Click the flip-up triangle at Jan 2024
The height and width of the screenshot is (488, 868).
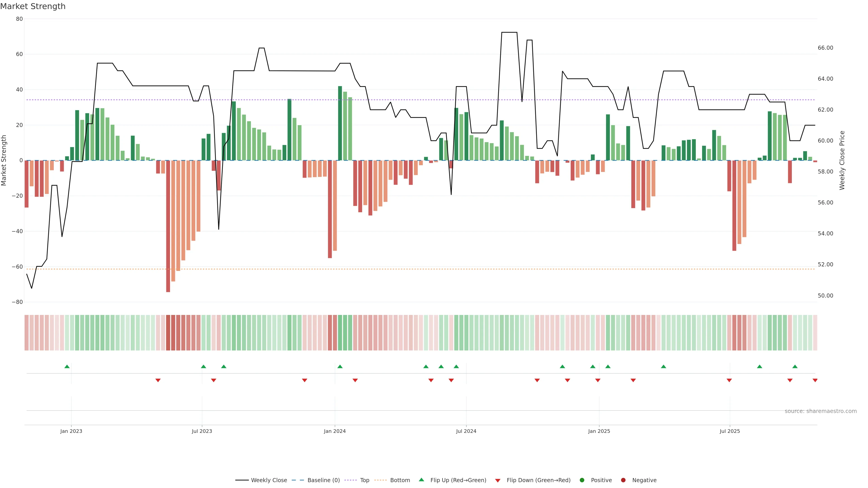point(340,366)
